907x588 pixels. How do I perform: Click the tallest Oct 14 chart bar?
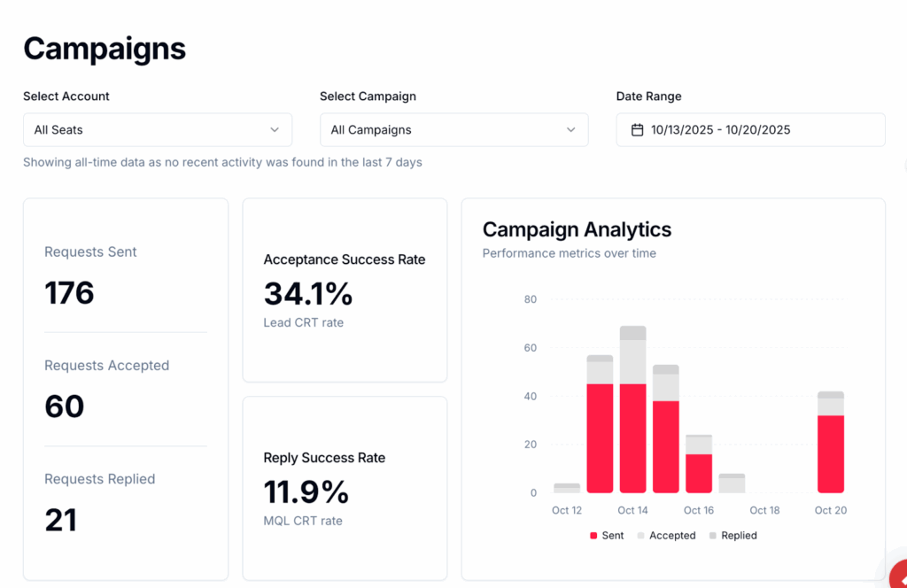[x=632, y=407]
